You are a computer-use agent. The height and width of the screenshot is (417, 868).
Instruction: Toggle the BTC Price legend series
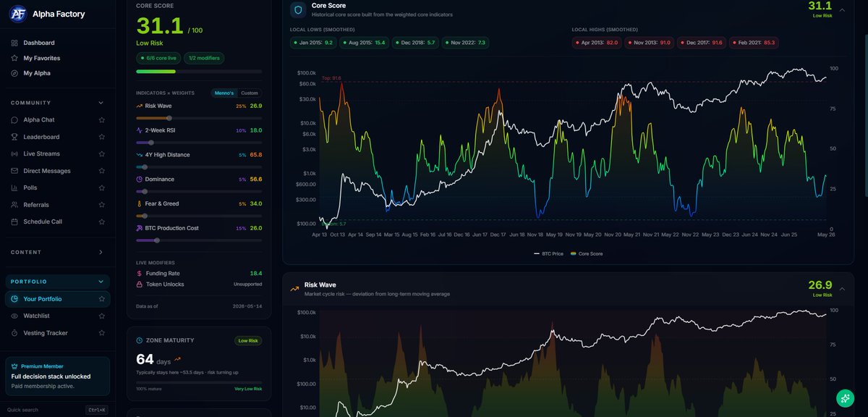[547, 254]
